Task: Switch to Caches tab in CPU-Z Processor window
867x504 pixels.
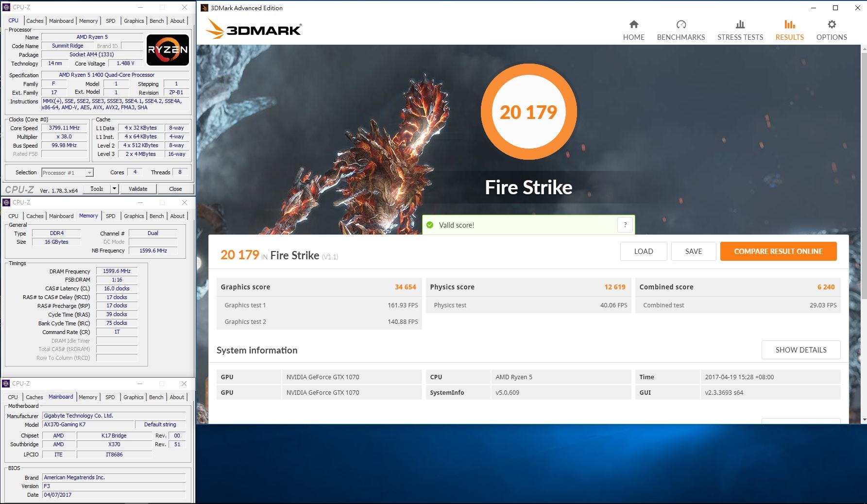Action: pyautogui.click(x=35, y=21)
